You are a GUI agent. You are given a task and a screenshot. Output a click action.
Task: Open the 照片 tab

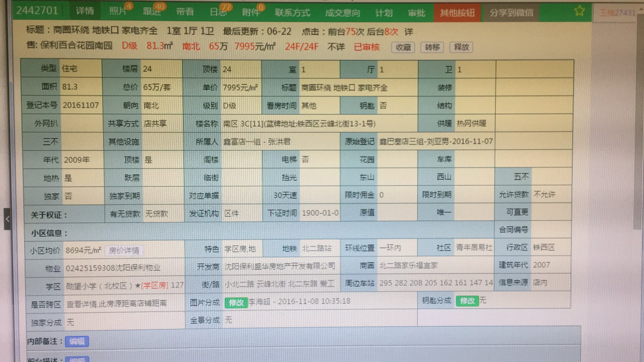point(118,12)
